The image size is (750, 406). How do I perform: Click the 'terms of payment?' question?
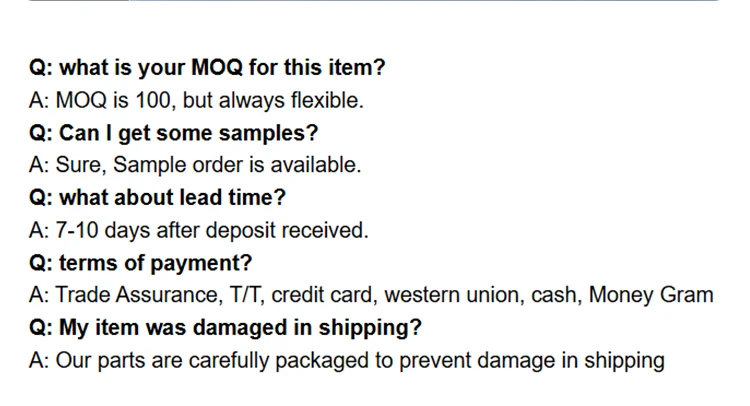pyautogui.click(x=141, y=263)
